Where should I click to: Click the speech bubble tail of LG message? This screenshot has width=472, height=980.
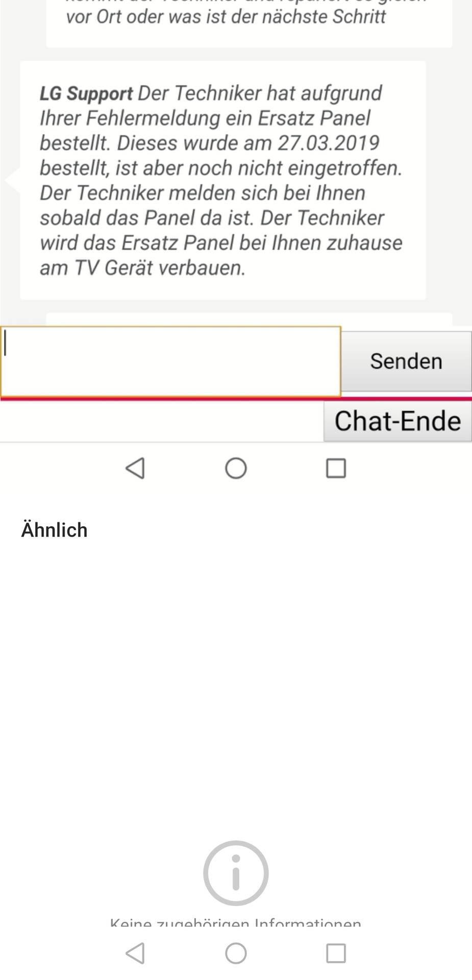point(12,180)
